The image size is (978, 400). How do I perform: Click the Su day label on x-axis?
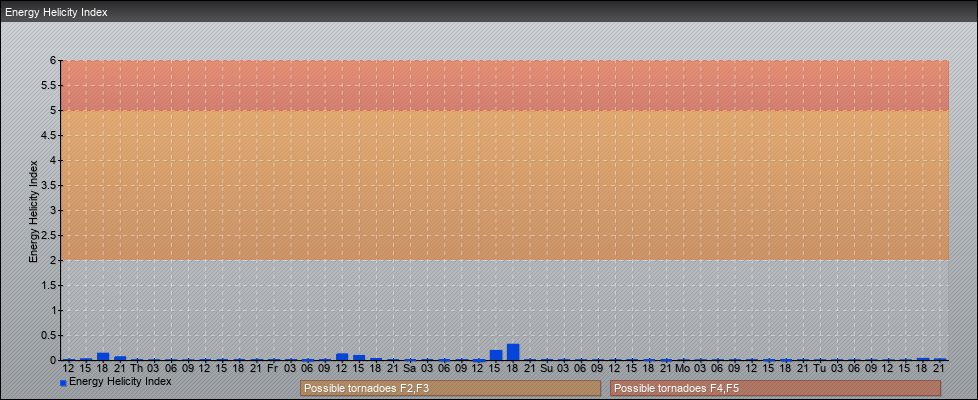pyautogui.click(x=546, y=369)
